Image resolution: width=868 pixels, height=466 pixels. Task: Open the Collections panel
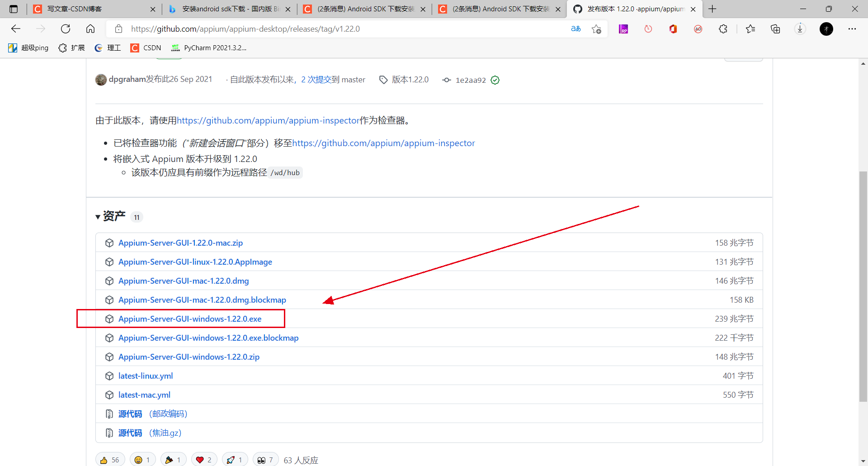775,29
